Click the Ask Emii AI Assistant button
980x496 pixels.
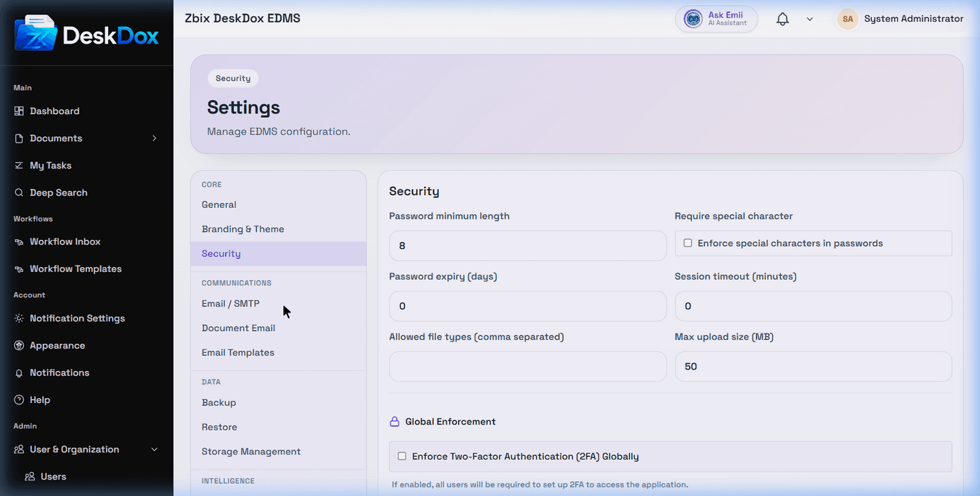[716, 19]
